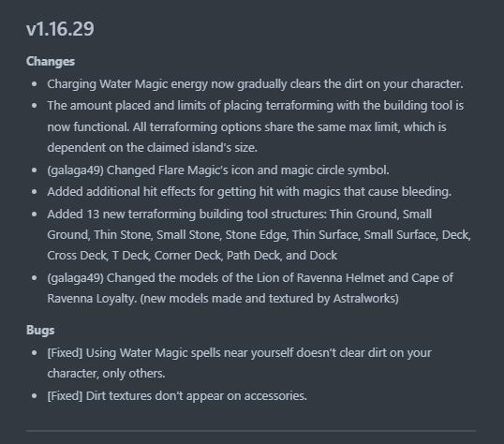This screenshot has height=444, width=504.
Task: Click the bullet beside Dirt textures fix
Action: click(35, 396)
